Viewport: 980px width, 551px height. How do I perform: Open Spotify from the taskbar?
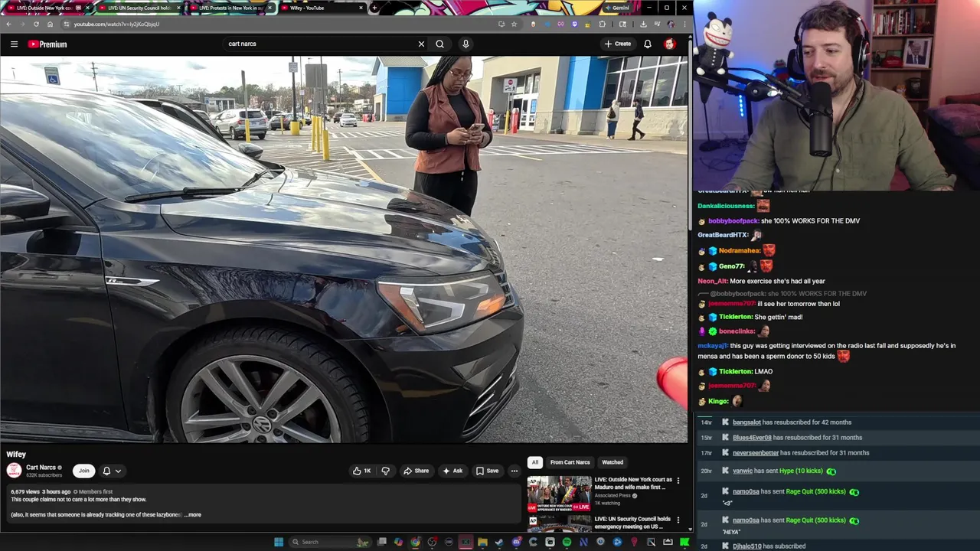coord(567,542)
